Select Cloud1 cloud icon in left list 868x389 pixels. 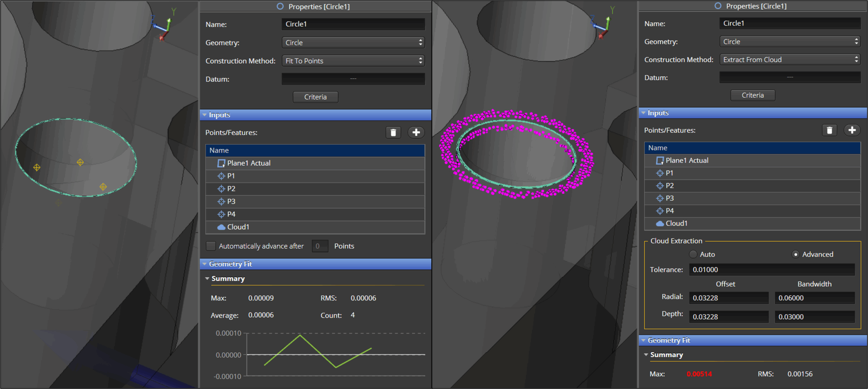coord(221,227)
